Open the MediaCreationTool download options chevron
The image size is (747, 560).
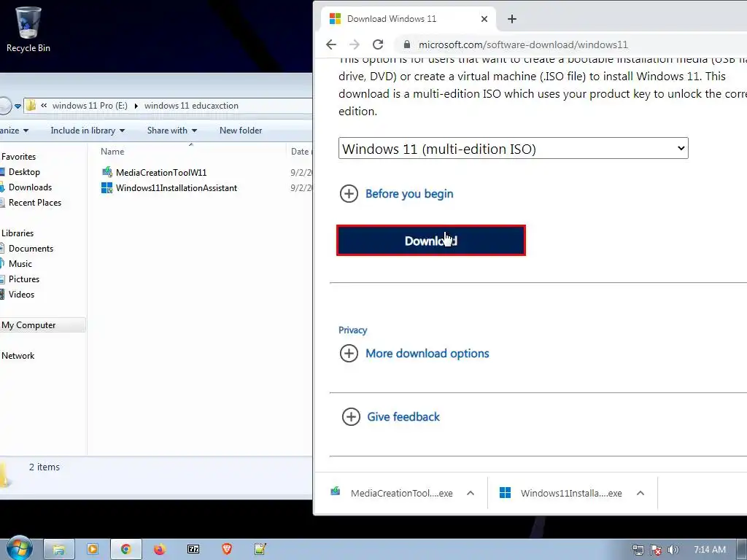(x=471, y=493)
